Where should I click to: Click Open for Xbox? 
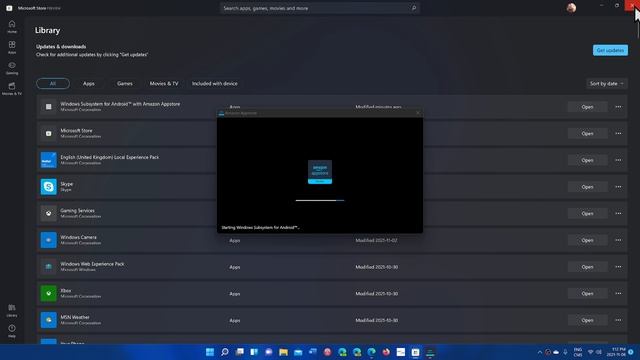(587, 293)
